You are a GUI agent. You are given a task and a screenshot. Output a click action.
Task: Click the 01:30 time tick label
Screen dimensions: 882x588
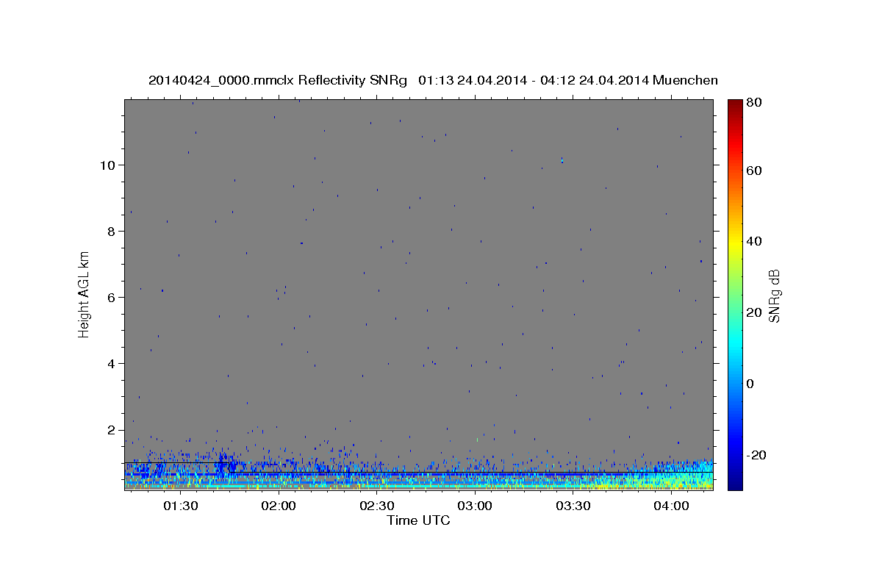tap(181, 506)
